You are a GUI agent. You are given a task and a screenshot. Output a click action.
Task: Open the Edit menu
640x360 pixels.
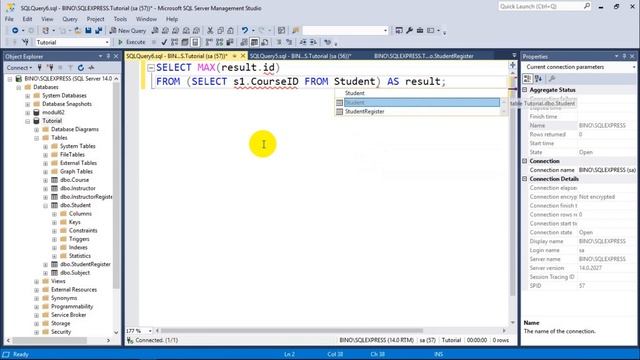(27, 19)
